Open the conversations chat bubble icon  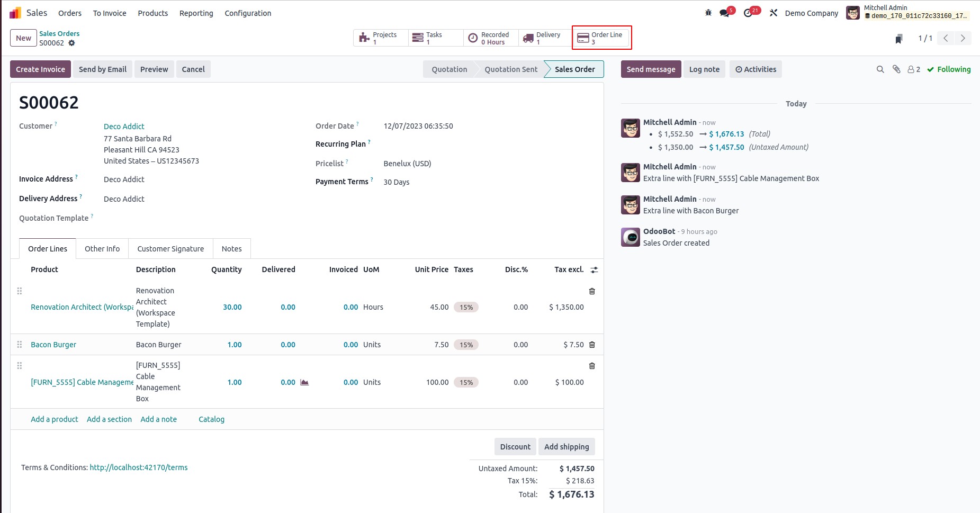coord(724,13)
